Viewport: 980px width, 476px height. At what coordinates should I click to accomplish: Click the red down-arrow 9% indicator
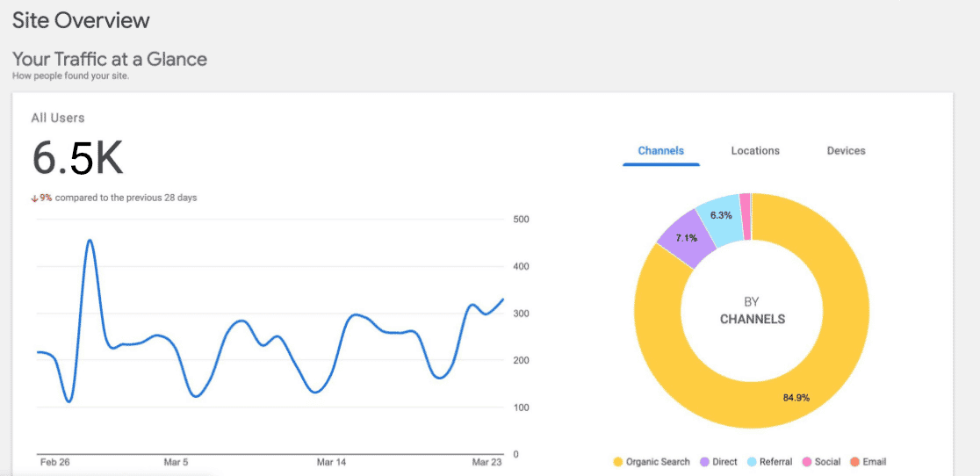[x=41, y=198]
